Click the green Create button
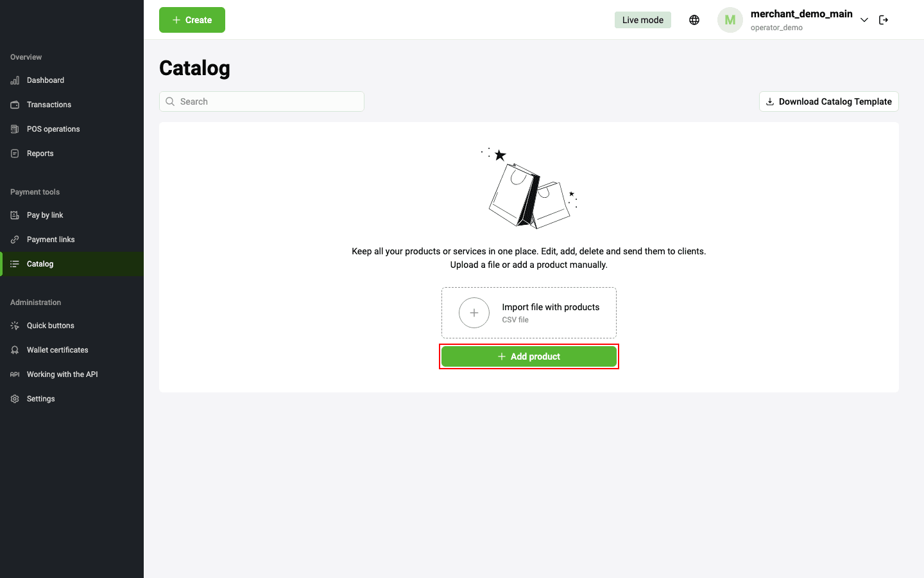 point(192,20)
